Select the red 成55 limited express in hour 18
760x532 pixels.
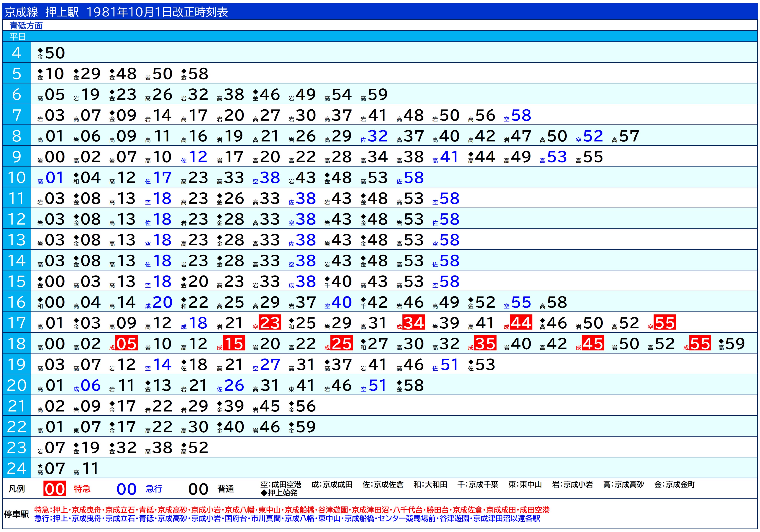(x=697, y=343)
